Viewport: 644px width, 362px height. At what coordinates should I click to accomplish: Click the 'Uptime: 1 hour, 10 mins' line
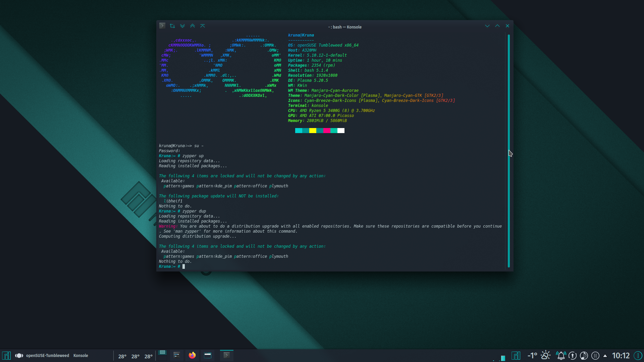click(315, 60)
